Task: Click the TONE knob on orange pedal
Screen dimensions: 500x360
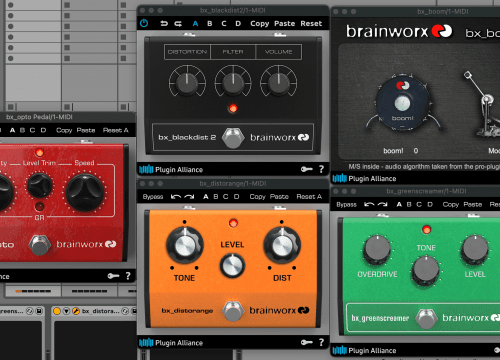Action: coord(184,246)
